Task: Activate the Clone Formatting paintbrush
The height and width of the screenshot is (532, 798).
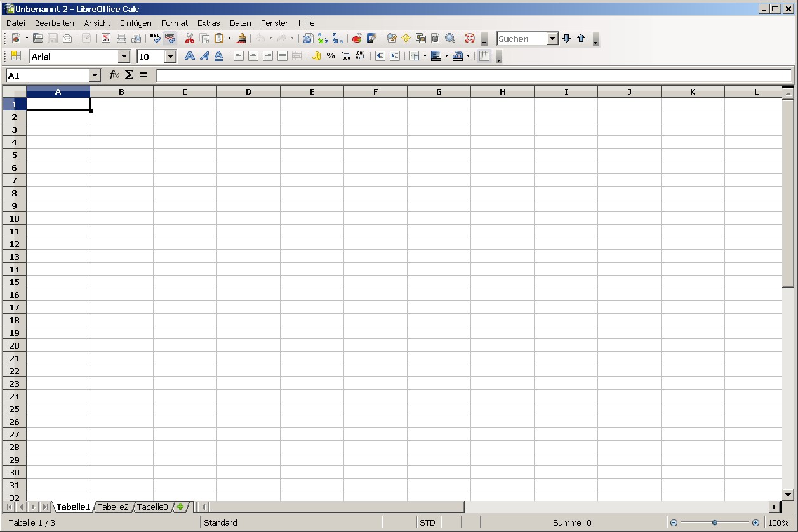Action: click(242, 38)
